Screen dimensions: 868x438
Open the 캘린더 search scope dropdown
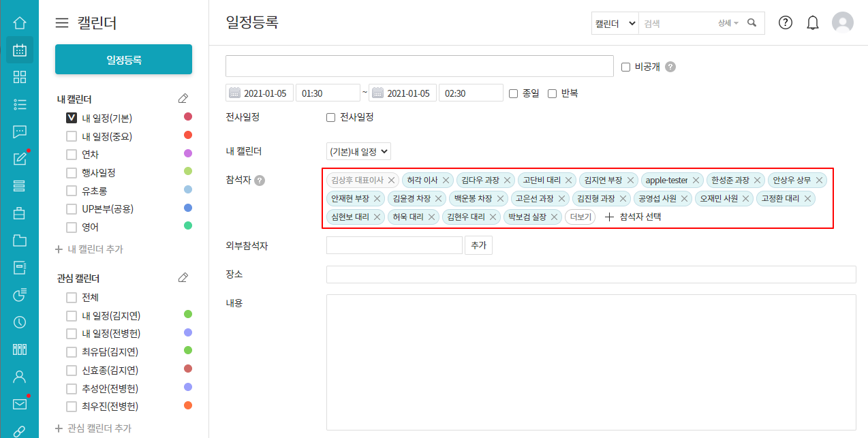(x=615, y=23)
